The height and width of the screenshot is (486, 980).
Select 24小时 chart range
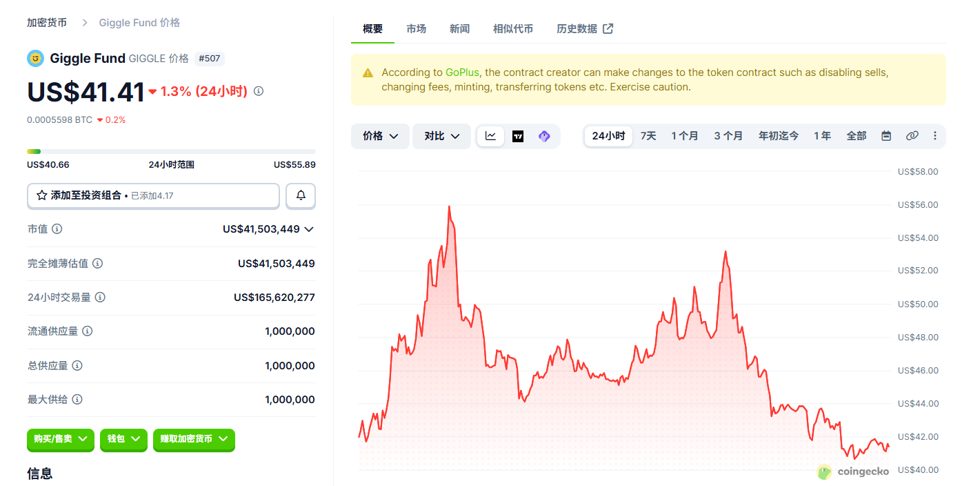(x=608, y=136)
